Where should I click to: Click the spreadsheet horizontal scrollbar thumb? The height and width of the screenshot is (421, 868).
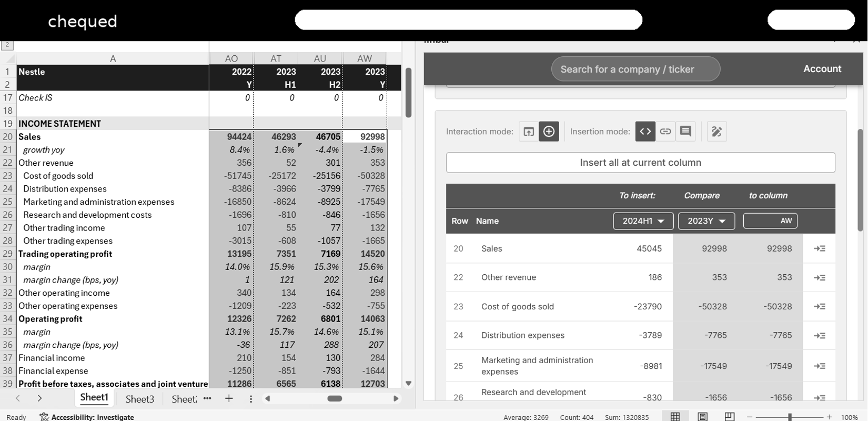(x=335, y=398)
